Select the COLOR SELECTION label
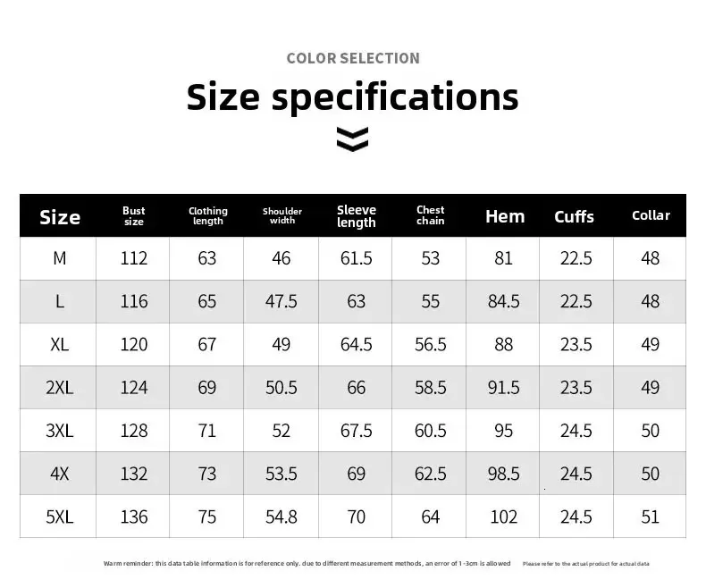The image size is (706, 588). coord(352,58)
